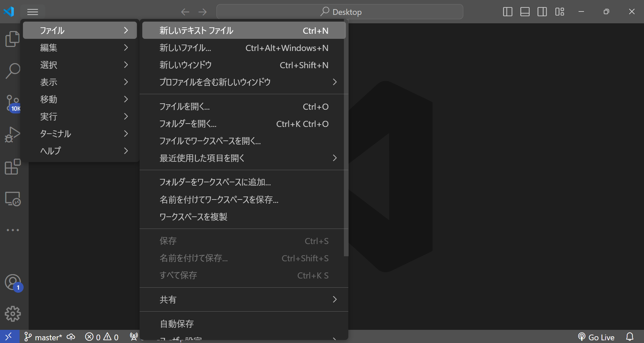Viewport: 644px width, 343px height.
Task: Open the Run and Debug view
Action: coord(12,134)
